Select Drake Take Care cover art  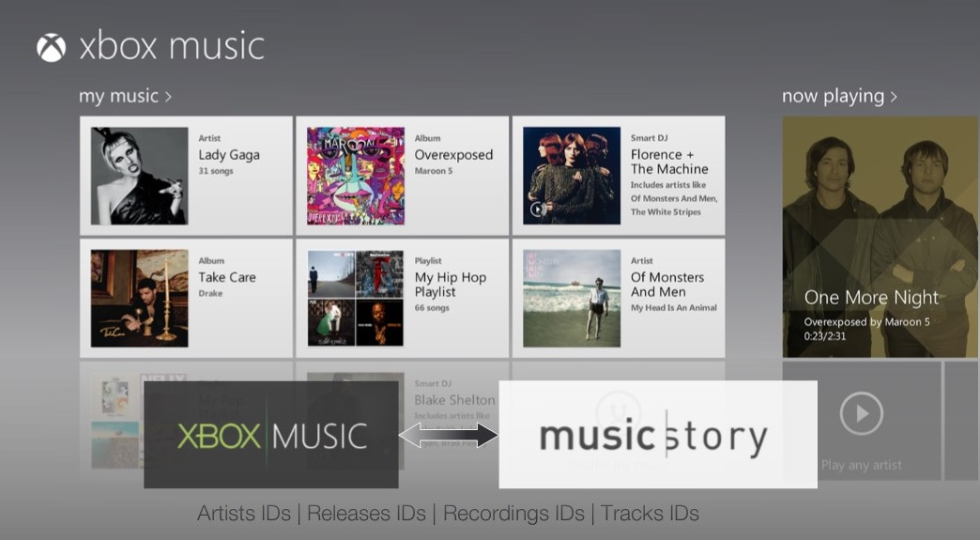click(139, 299)
